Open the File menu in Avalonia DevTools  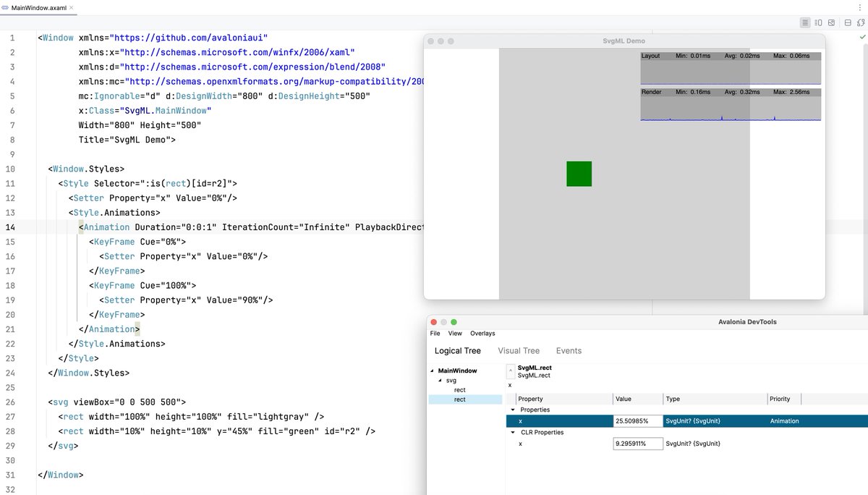(x=435, y=334)
